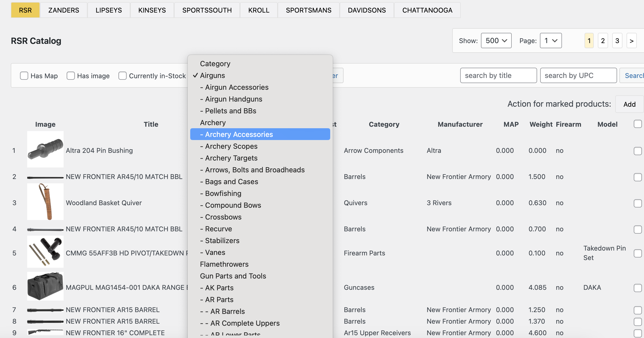644x338 pixels.
Task: Open the ZANDERS distributor tab
Action: coord(64,10)
